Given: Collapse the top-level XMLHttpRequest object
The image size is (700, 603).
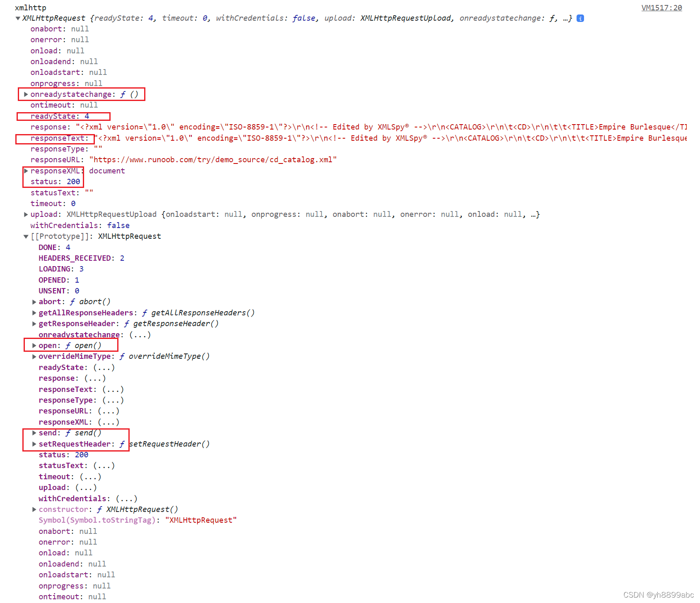Looking at the screenshot, I should [17, 18].
